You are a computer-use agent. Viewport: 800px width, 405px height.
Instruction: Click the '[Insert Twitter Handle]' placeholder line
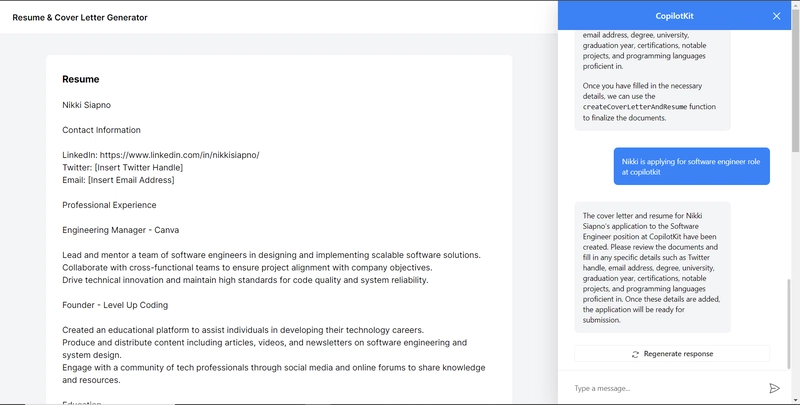122,167
